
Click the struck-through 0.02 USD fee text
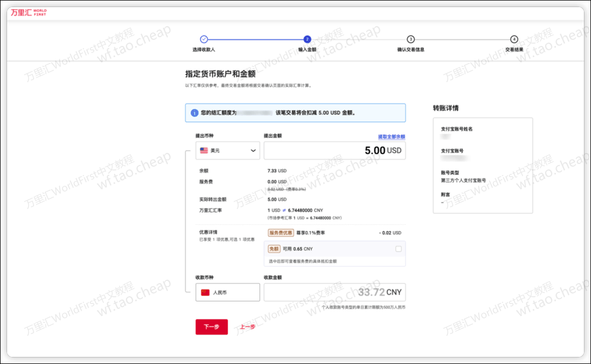[x=286, y=189]
